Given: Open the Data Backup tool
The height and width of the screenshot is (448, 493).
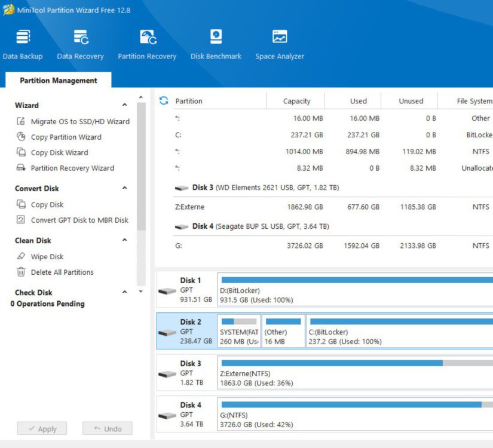Looking at the screenshot, I should 23,45.
